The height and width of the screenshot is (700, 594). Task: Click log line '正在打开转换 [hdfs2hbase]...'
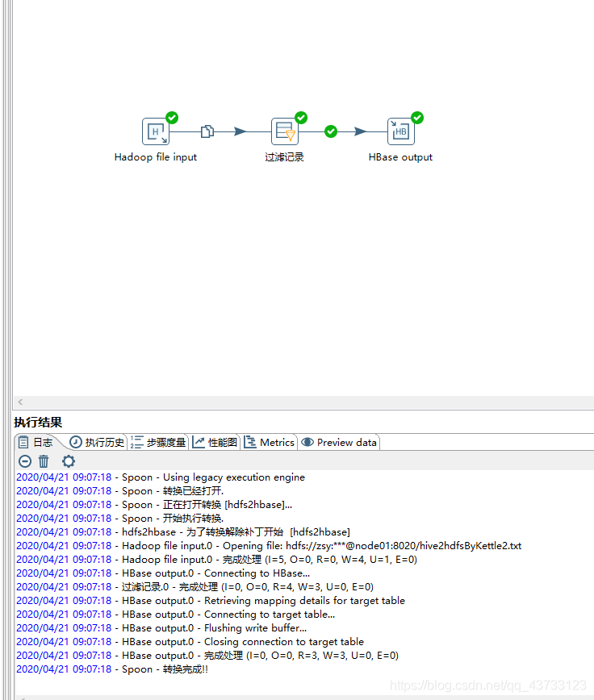[154, 505]
